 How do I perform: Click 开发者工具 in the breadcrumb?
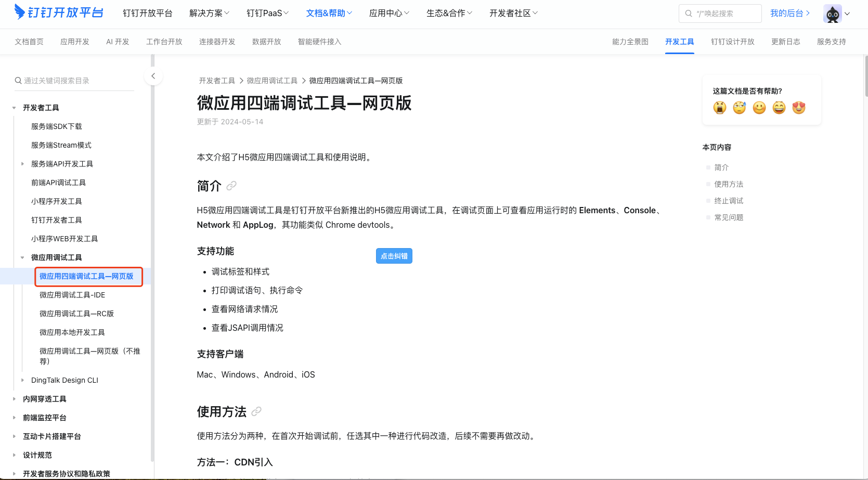(217, 81)
